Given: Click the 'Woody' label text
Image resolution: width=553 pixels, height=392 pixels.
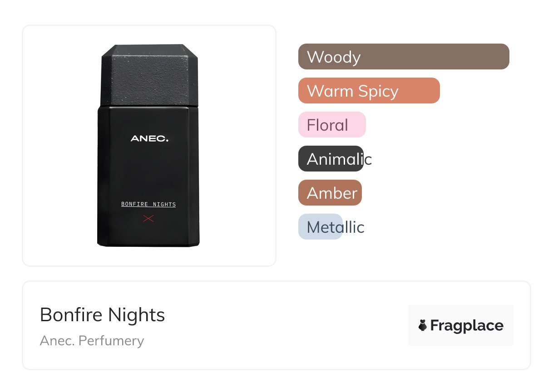Looking at the screenshot, I should click(x=334, y=57).
